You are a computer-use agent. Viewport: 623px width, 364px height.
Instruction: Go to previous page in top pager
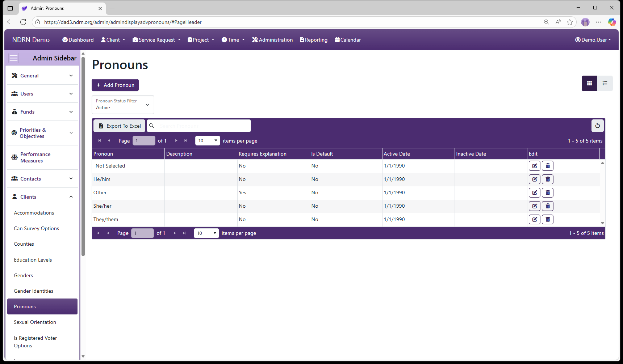[x=109, y=141]
